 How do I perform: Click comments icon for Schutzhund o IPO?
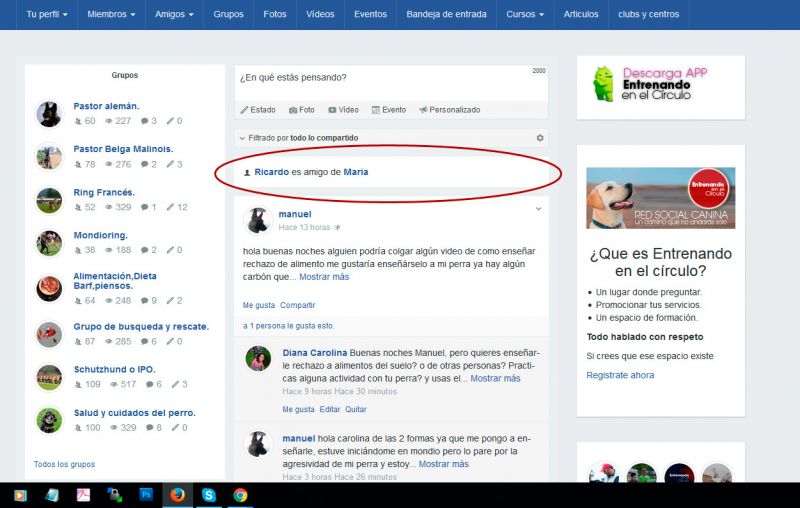pos(149,384)
